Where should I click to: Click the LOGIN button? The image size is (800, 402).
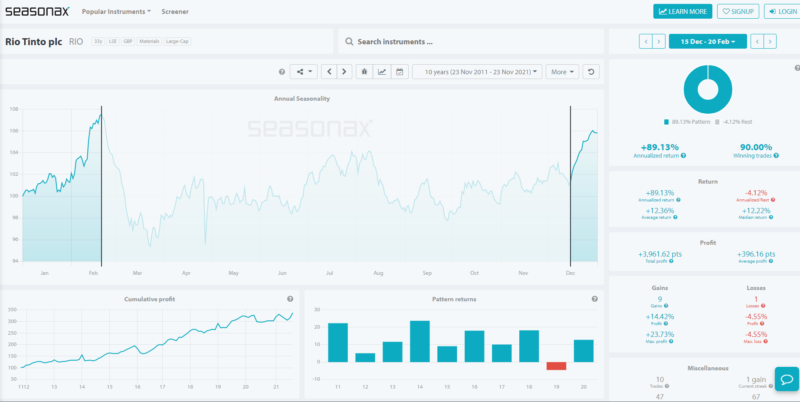[781, 11]
